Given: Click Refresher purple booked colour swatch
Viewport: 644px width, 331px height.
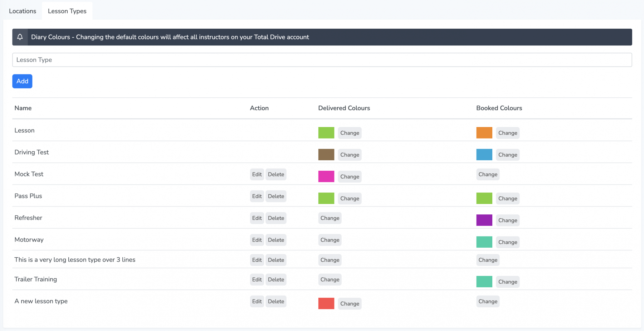Looking at the screenshot, I should pyautogui.click(x=484, y=220).
